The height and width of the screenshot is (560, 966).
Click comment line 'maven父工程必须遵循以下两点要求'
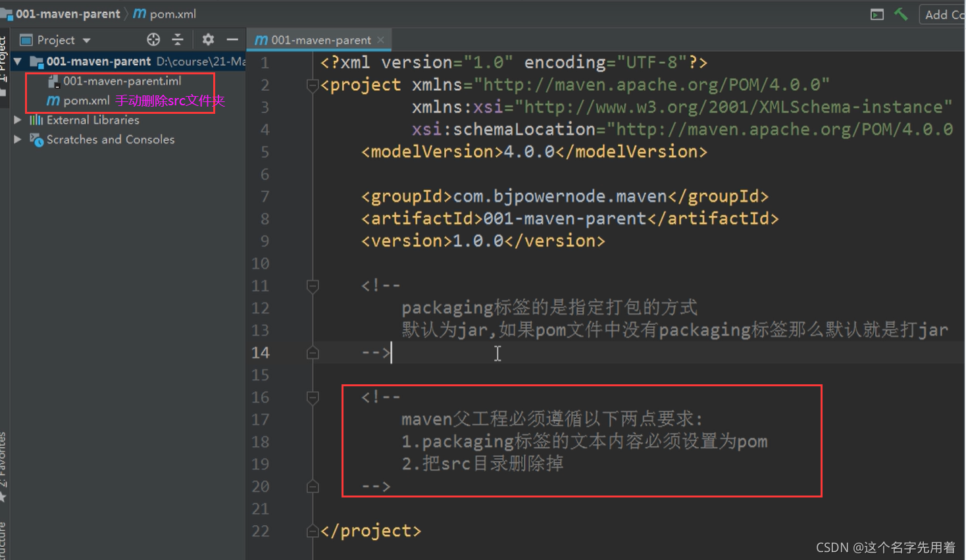(552, 419)
